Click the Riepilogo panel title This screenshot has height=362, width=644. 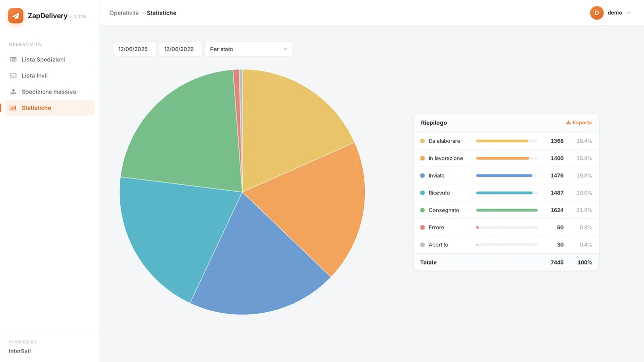point(434,123)
